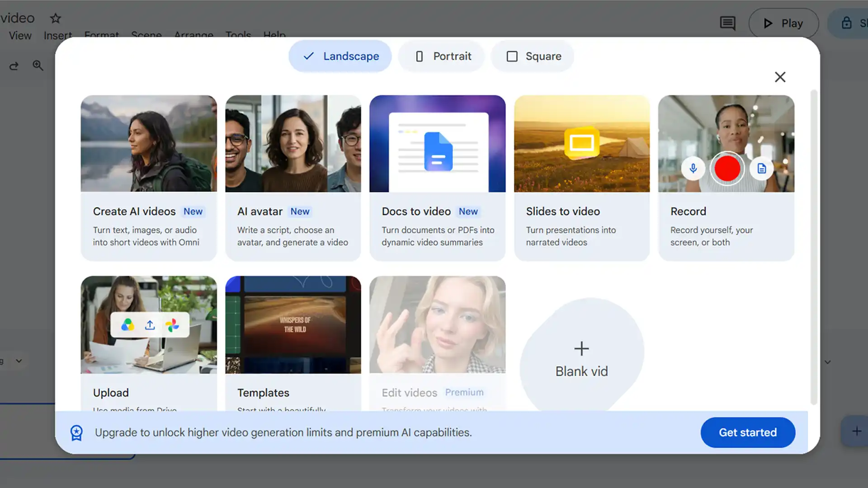Click the lock Share button
Screen dimensions: 868x488
(x=849, y=23)
